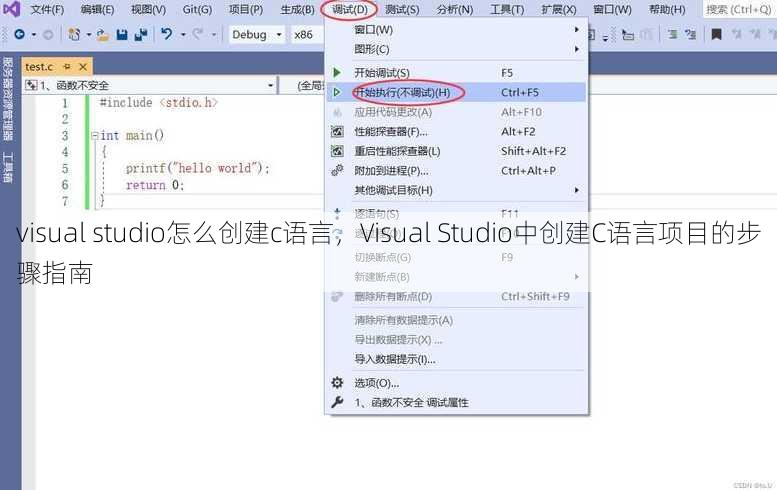Open the 分析(N) menu
Image resolution: width=777 pixels, height=490 pixels.
pyautogui.click(x=454, y=9)
